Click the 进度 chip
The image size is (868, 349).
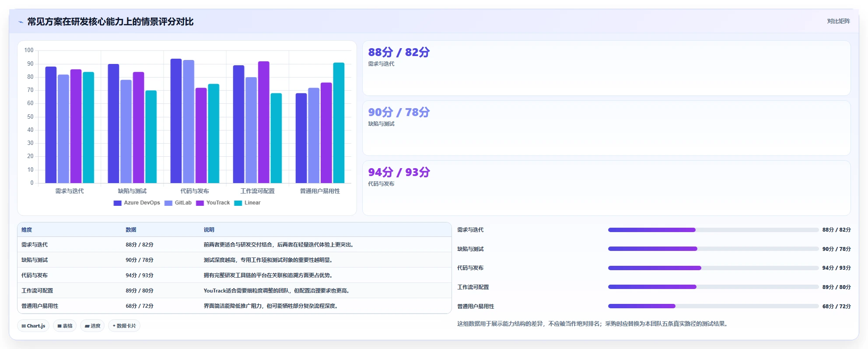pyautogui.click(x=92, y=326)
